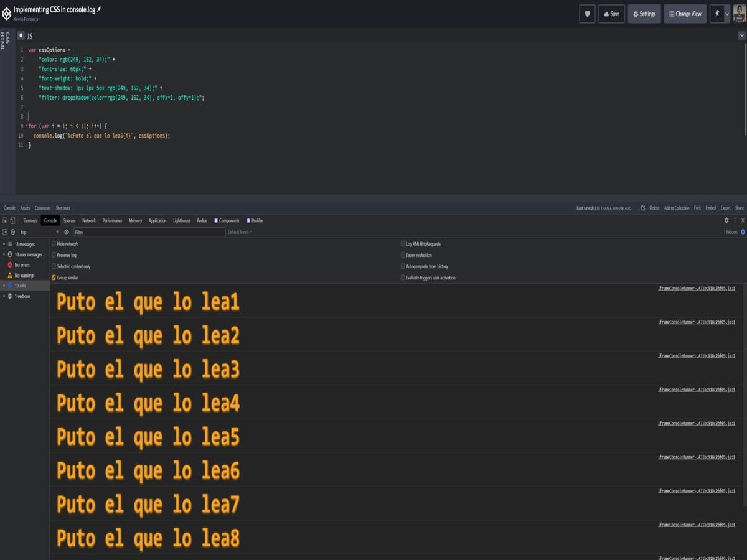This screenshot has width=747, height=560.
Task: Click the heart icon to love this pen
Action: pyautogui.click(x=587, y=14)
